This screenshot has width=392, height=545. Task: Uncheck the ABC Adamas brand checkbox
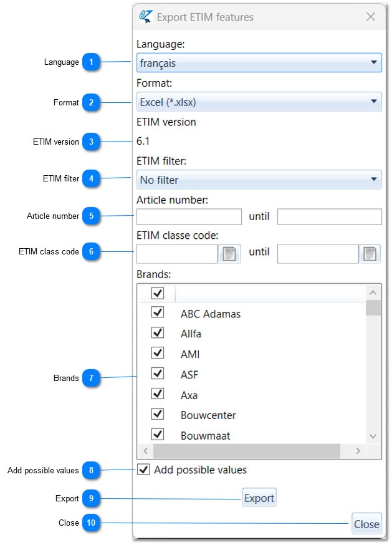point(158,312)
